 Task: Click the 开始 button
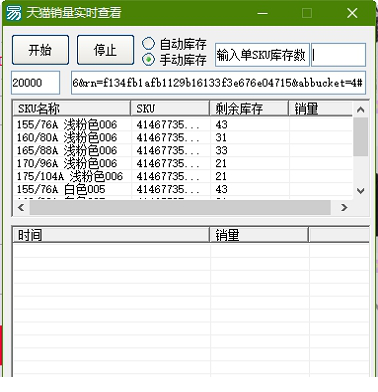tap(40, 50)
